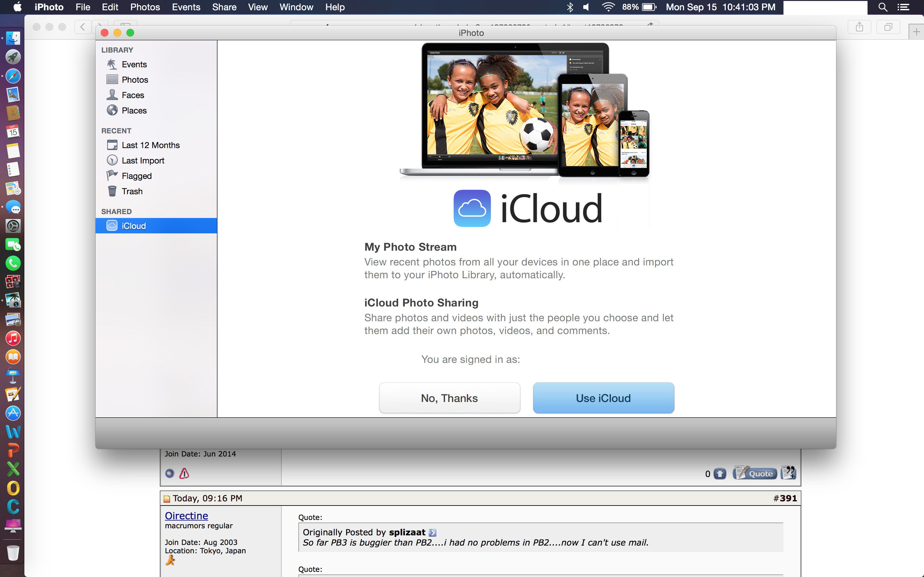Open Events in the Library sidebar
Image resolution: width=924 pixels, height=577 pixels.
coord(134,64)
